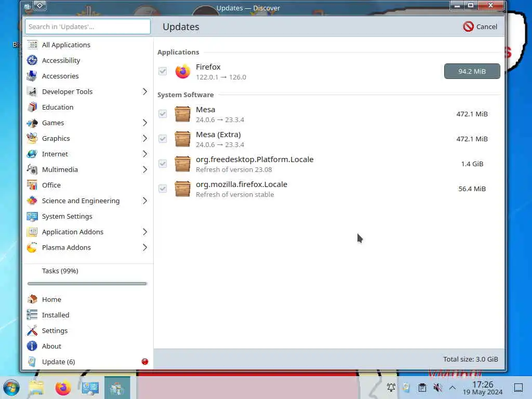Screen dimensions: 532x399
Task: Click the Internet globe icon
Action: tap(32, 154)
